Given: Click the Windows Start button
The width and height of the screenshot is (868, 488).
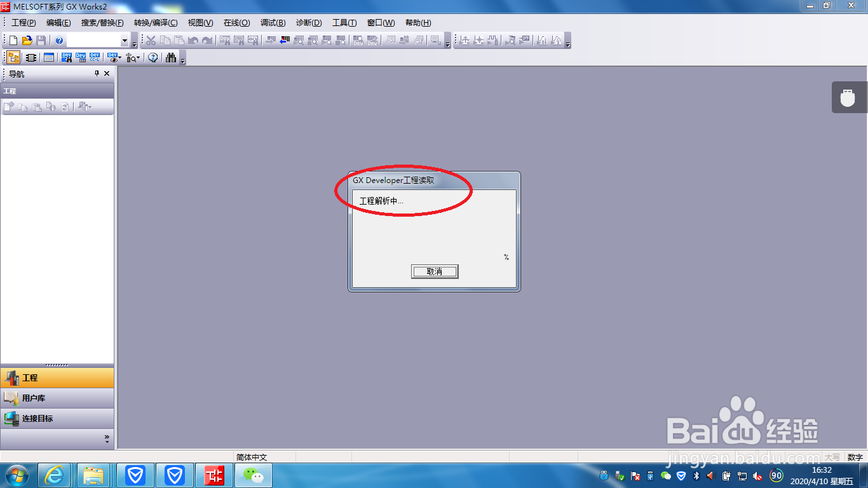Looking at the screenshot, I should 17,475.
